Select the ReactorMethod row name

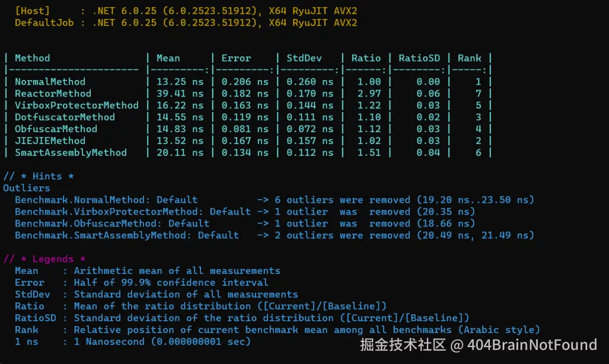coord(53,94)
